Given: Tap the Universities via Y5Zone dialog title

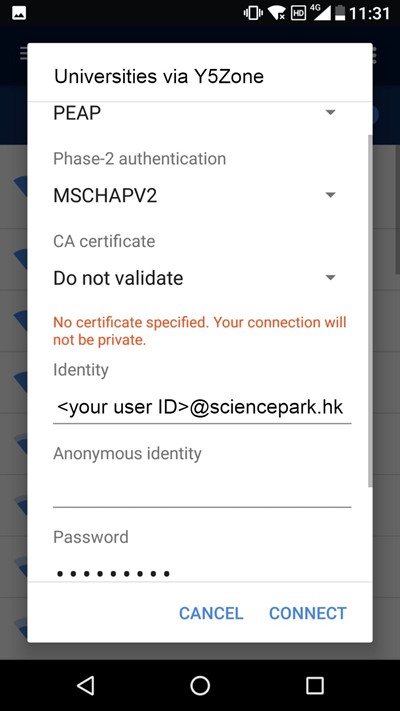Looking at the screenshot, I should [159, 76].
